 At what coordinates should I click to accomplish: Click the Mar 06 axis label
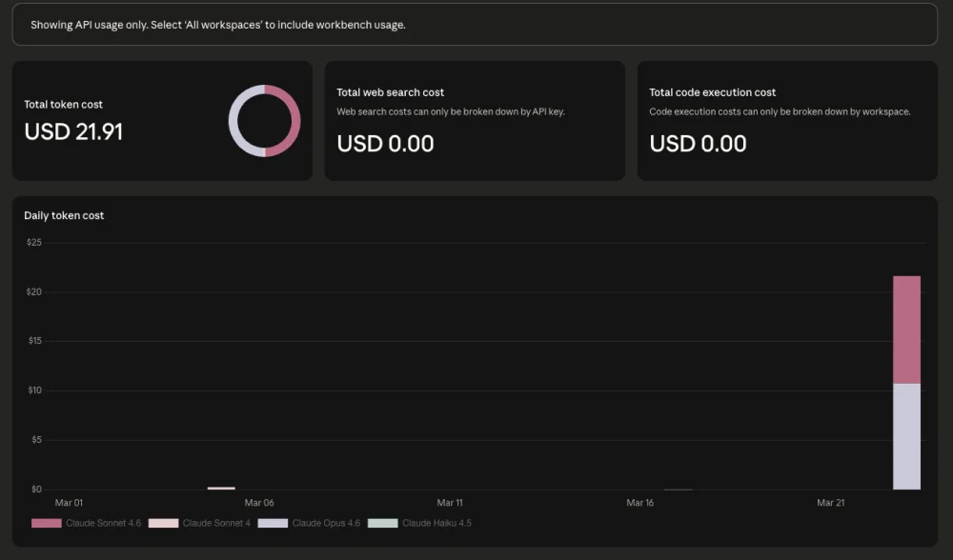pos(259,502)
